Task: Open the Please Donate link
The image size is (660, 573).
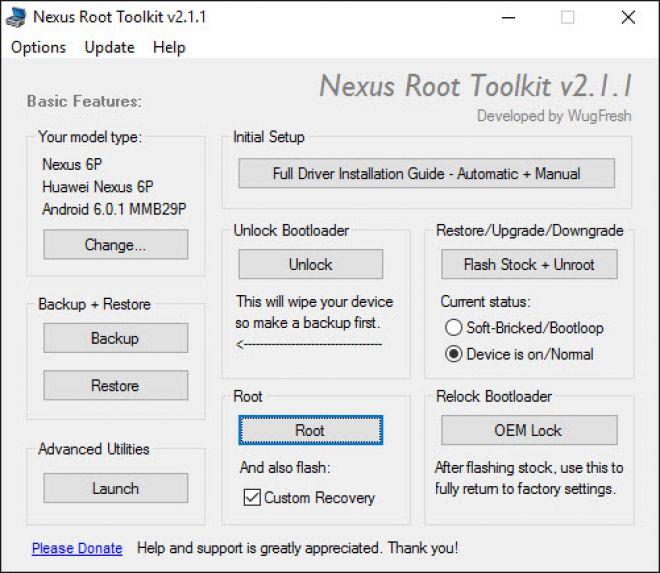Action: 77,548
